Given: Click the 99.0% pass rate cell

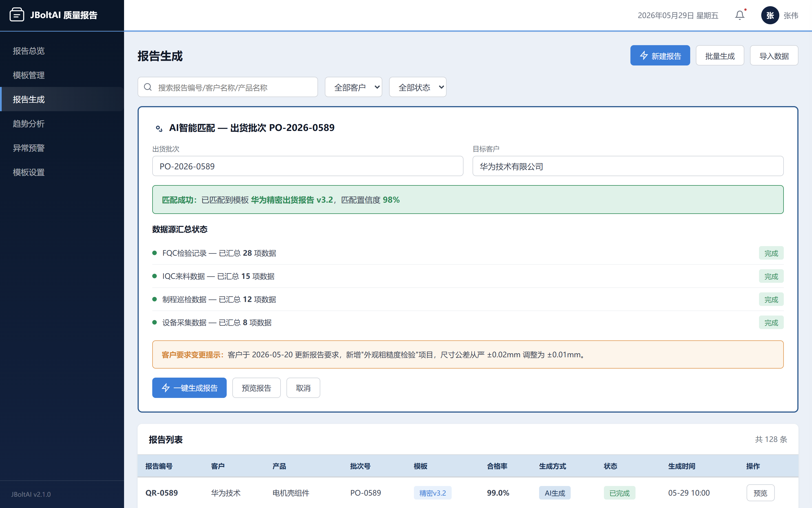Looking at the screenshot, I should click(498, 493).
